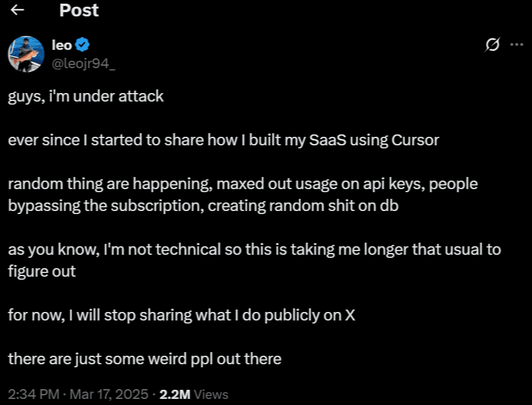Viewport: 532px width, 405px height.
Task: Click the 2:34 PM timestamp
Action: tap(33, 395)
